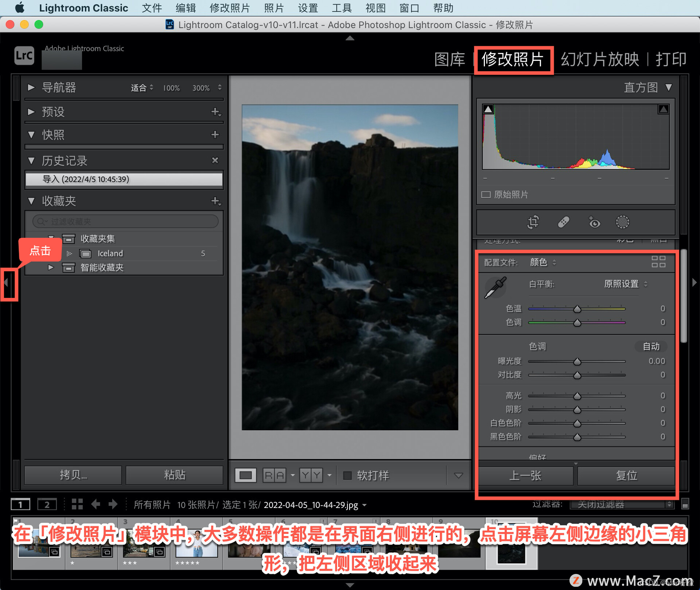Screen dimensions: 700x590
Task: Expand the 导航器 navigator panel
Action: (31, 88)
